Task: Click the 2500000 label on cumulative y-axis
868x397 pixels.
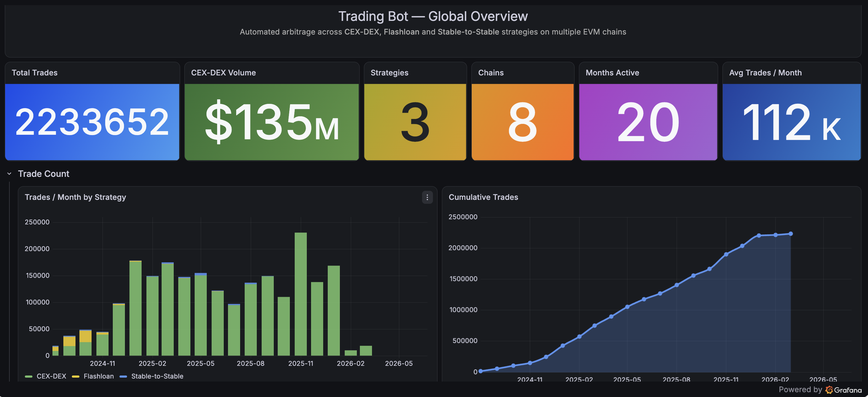Action: (x=463, y=217)
